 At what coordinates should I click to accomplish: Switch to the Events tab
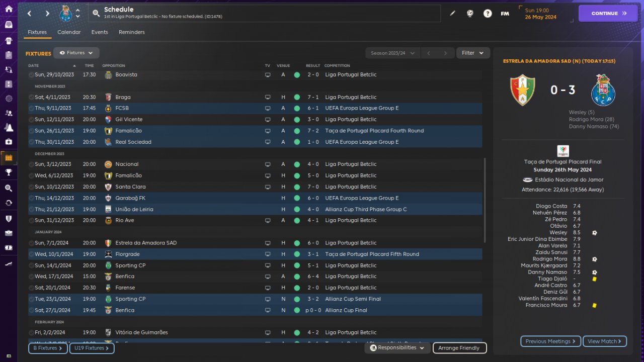click(100, 32)
